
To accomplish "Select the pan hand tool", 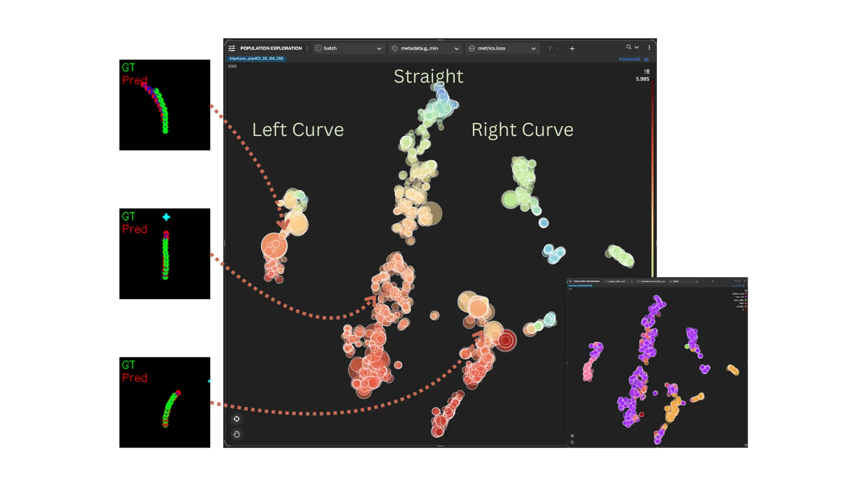I will [x=236, y=434].
